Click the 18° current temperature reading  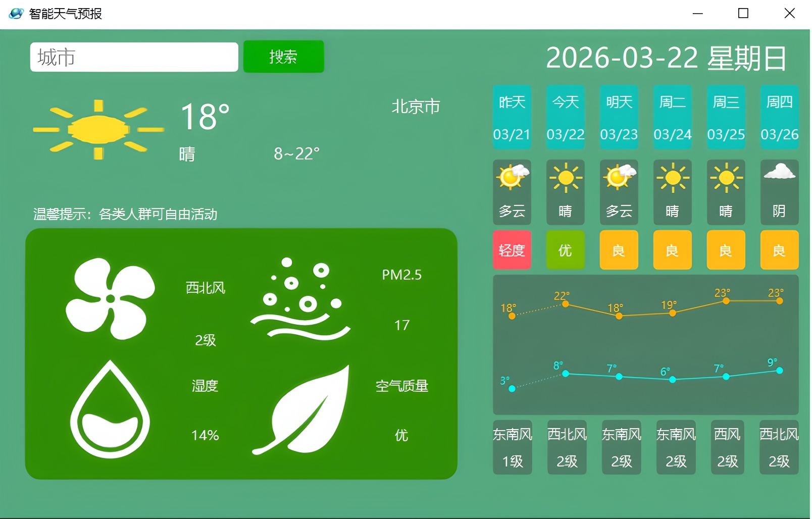tap(205, 117)
